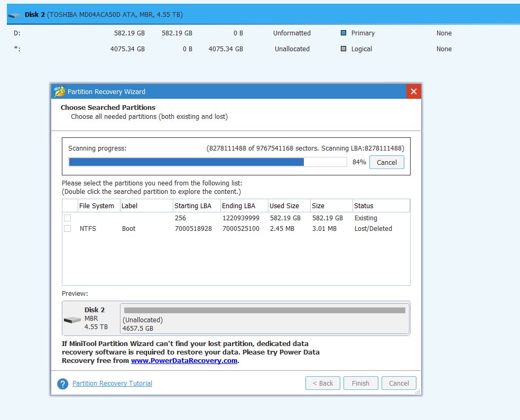Click the Disk 2 drive icon in header
The width and height of the screenshot is (520, 420).
click(15, 15)
